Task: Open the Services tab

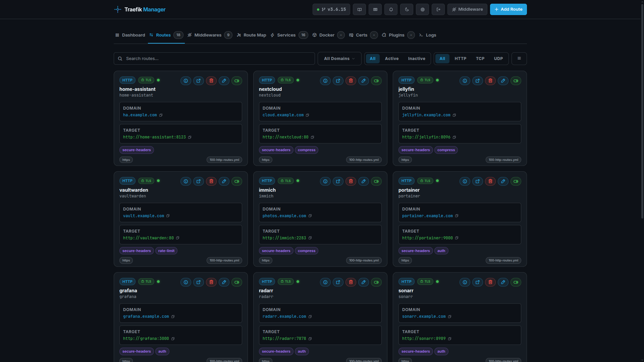Action: click(289, 35)
